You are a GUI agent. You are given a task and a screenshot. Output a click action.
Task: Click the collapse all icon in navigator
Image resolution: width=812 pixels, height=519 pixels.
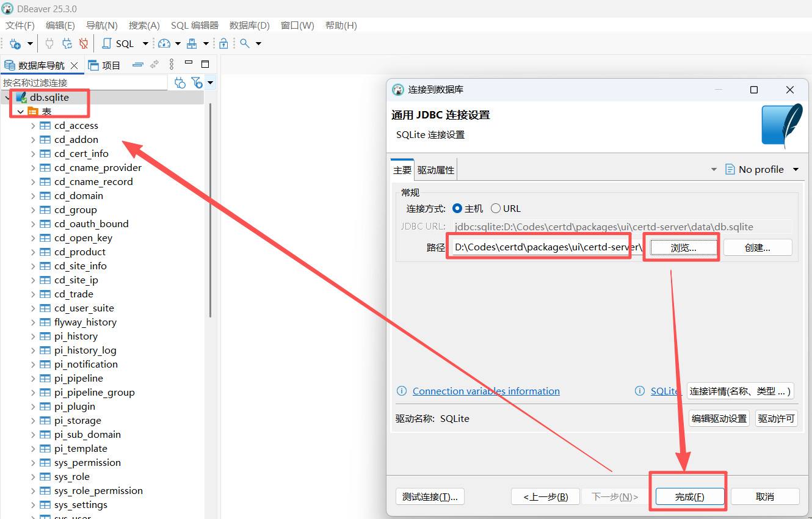[138, 65]
